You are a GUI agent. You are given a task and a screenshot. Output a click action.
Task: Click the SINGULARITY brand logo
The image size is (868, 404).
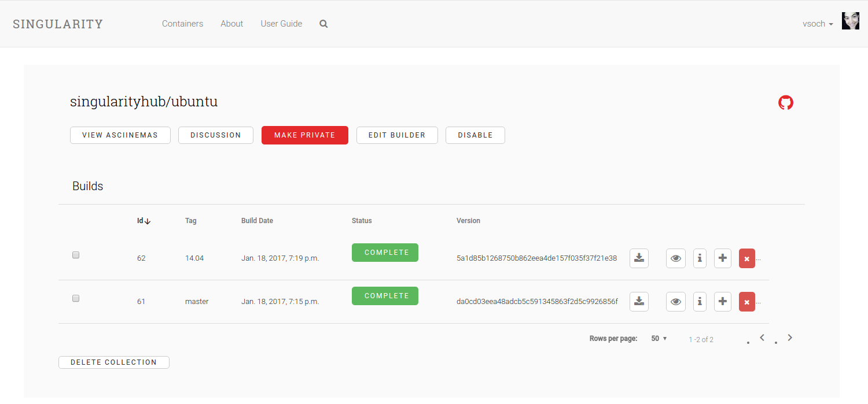pyautogui.click(x=58, y=24)
